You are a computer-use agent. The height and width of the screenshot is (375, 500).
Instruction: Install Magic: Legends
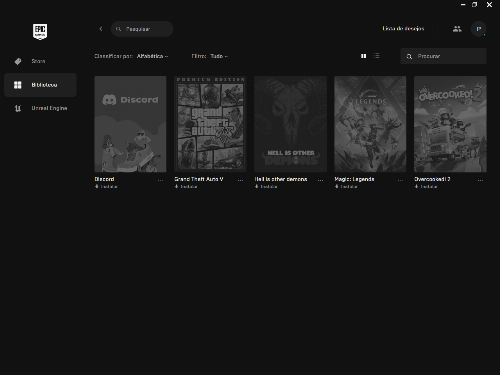coord(346,187)
